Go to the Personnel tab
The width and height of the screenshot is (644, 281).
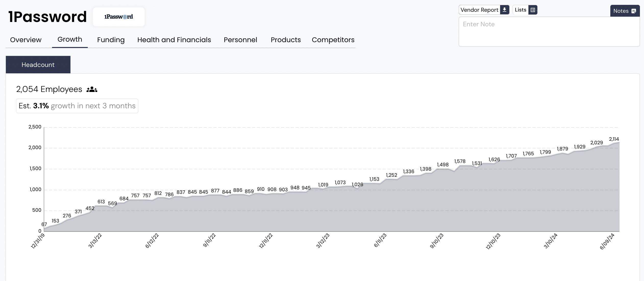240,40
